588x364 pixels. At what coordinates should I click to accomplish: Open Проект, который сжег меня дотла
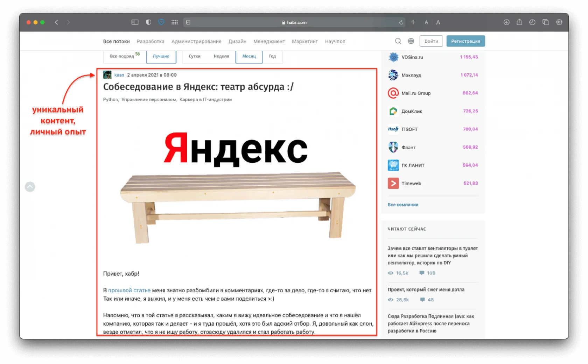tap(426, 290)
